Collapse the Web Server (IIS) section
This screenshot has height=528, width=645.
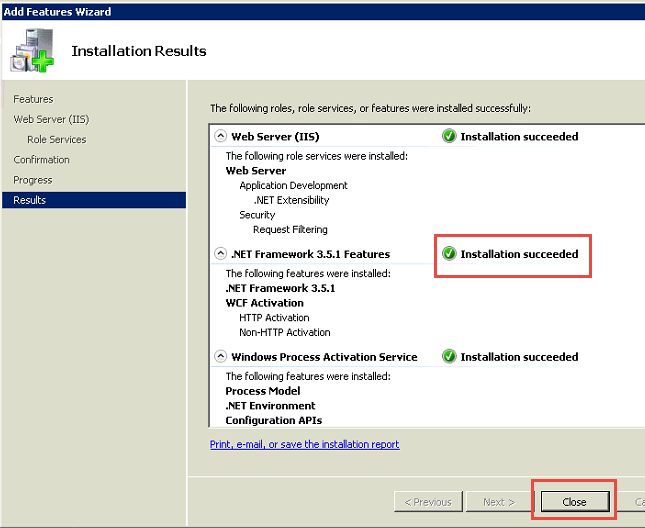[220, 136]
